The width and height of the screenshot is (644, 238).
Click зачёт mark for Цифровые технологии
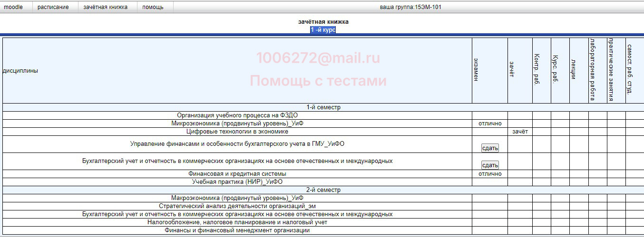pos(520,132)
